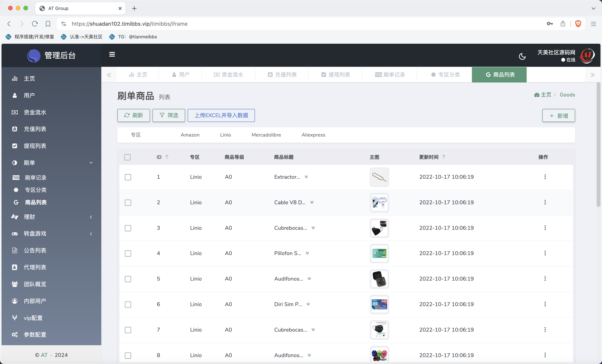Open the password key icon

549,24
